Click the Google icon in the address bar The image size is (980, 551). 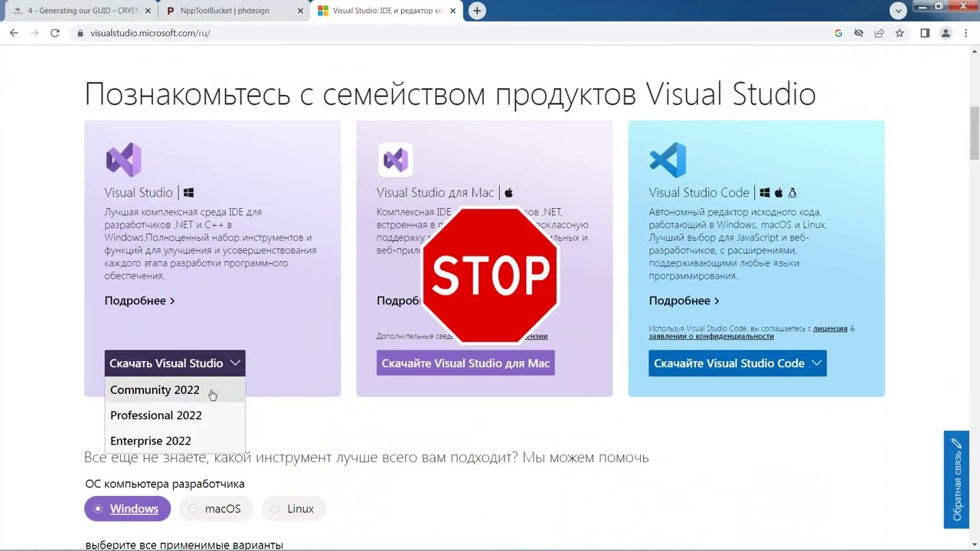(838, 33)
